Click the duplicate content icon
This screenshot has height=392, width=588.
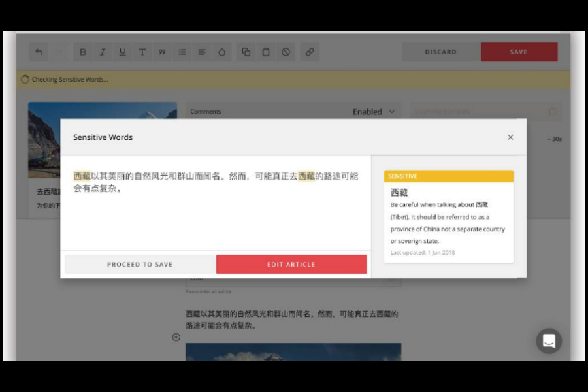pyautogui.click(x=245, y=52)
